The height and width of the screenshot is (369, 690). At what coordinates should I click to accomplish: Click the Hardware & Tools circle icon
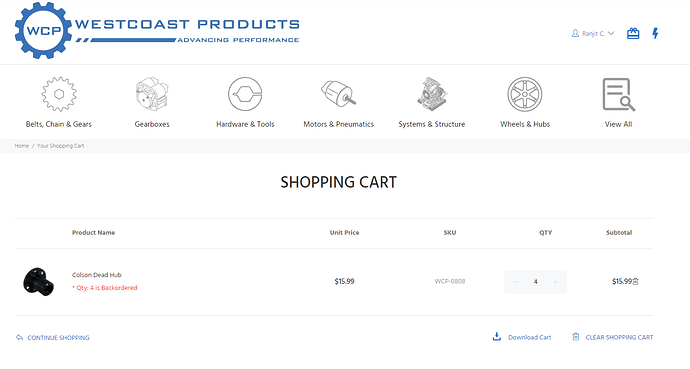tap(245, 94)
